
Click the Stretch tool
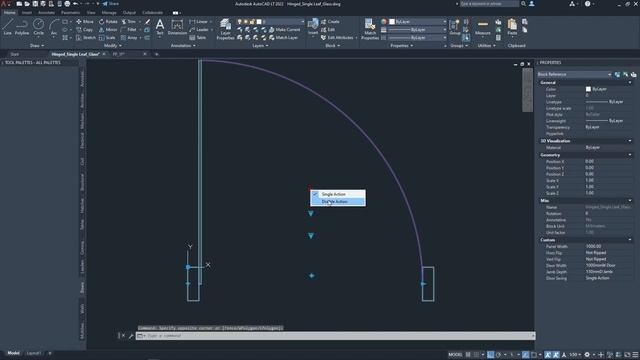pos(86,38)
